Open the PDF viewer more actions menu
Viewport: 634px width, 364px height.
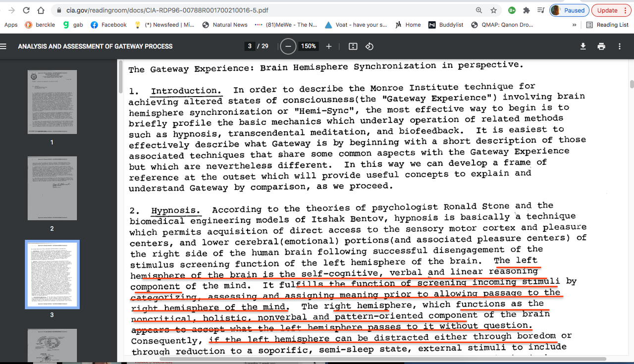[620, 46]
